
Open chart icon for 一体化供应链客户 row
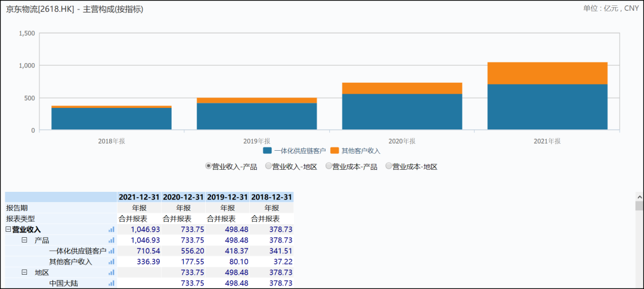tap(112, 251)
